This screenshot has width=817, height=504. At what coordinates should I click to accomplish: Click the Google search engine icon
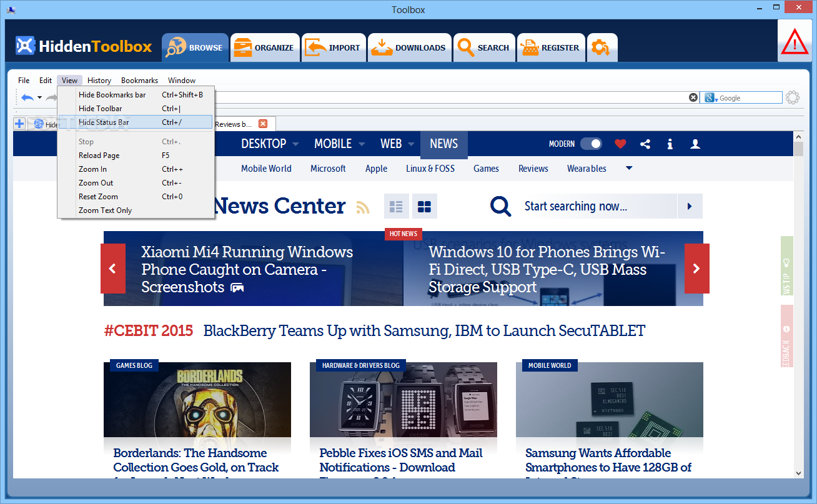point(710,98)
